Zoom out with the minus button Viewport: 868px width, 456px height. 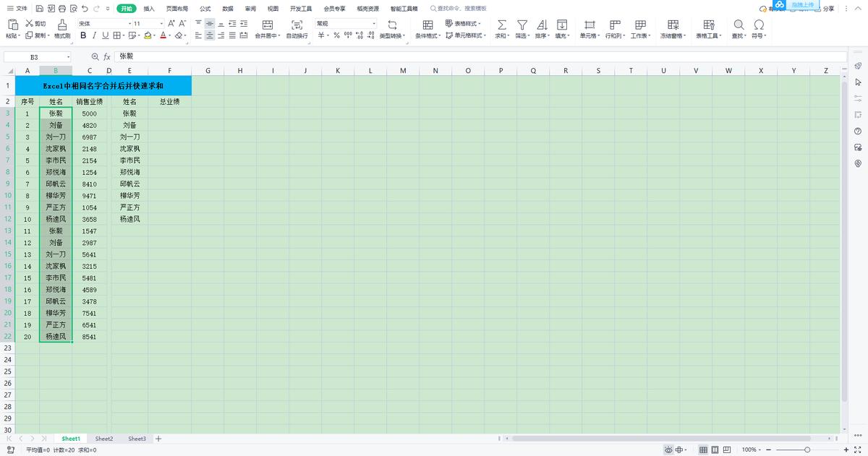click(768, 449)
